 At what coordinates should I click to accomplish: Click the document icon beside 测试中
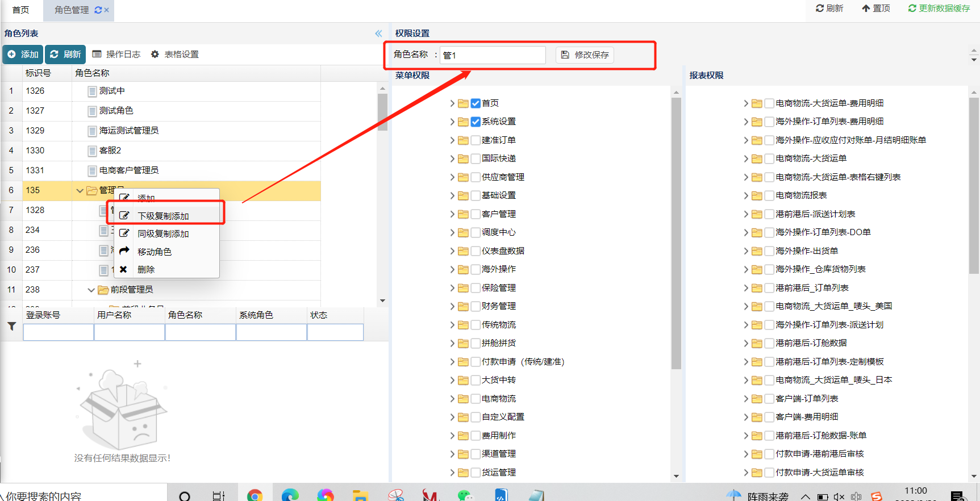coord(92,91)
